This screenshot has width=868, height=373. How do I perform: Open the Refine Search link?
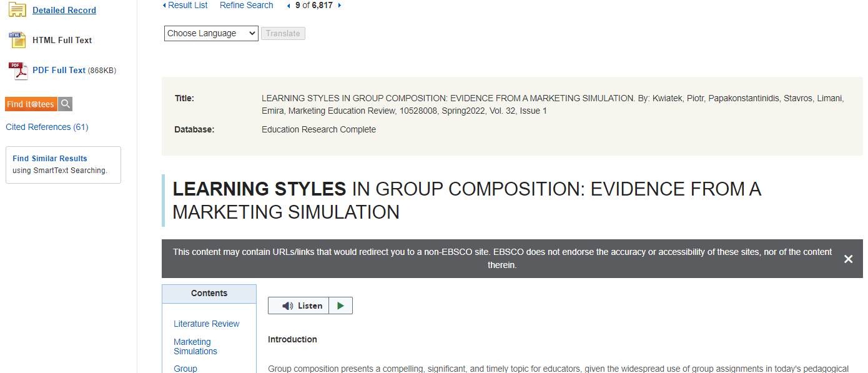point(246,5)
